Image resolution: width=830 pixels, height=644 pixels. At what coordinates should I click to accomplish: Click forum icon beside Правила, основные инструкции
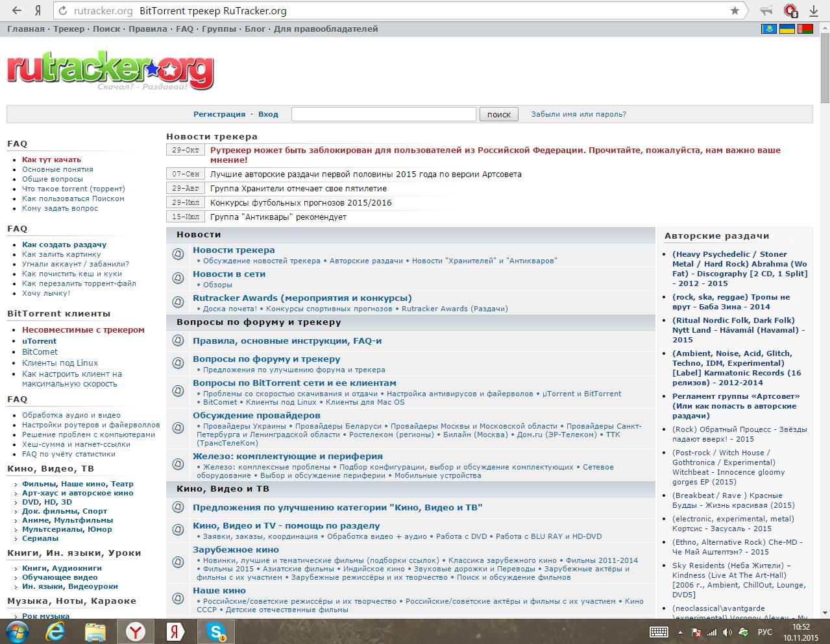(178, 340)
